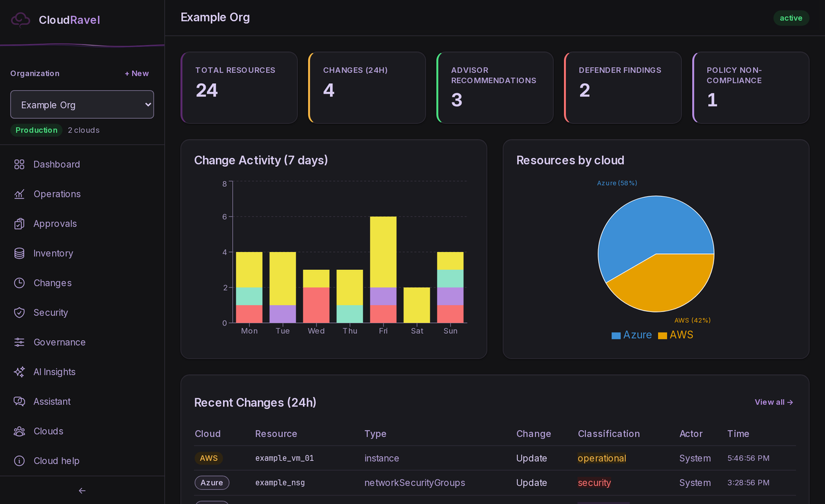Click the Azure cloud tag in table
The image size is (825, 504).
(211, 483)
